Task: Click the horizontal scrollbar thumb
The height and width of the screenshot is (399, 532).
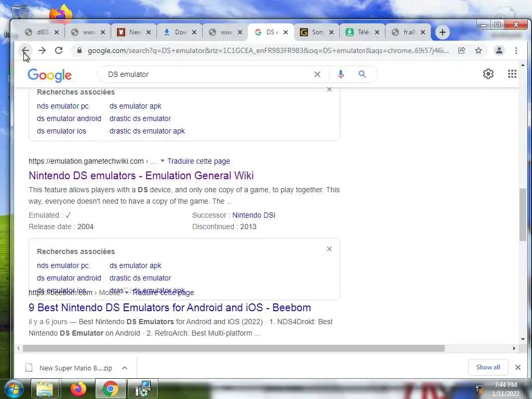Action: tap(233, 348)
